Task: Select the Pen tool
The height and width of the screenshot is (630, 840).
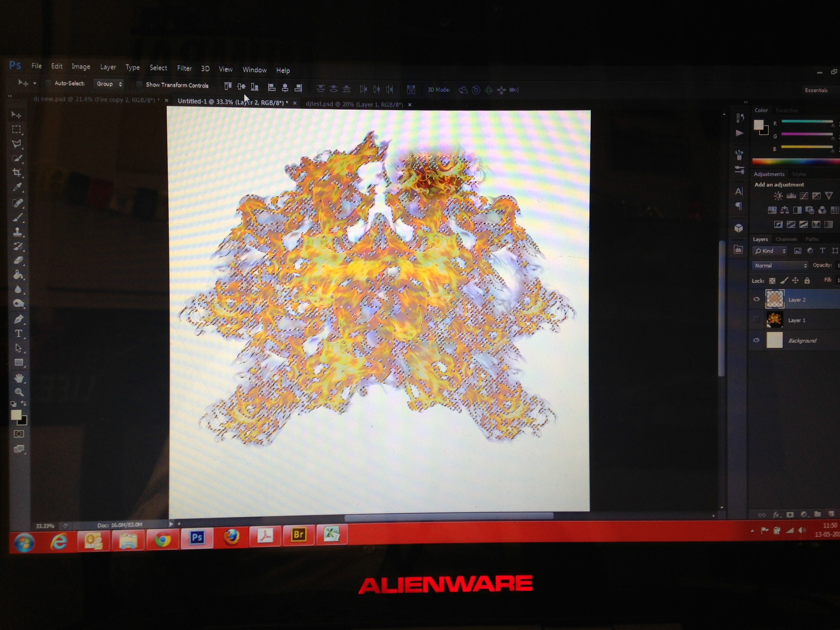Action: [19, 319]
